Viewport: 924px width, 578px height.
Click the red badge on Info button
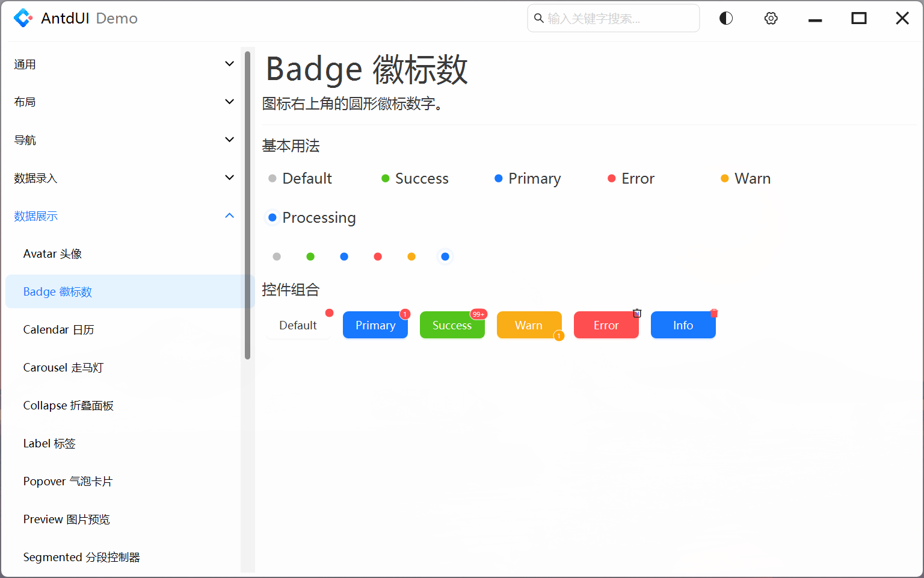714,313
